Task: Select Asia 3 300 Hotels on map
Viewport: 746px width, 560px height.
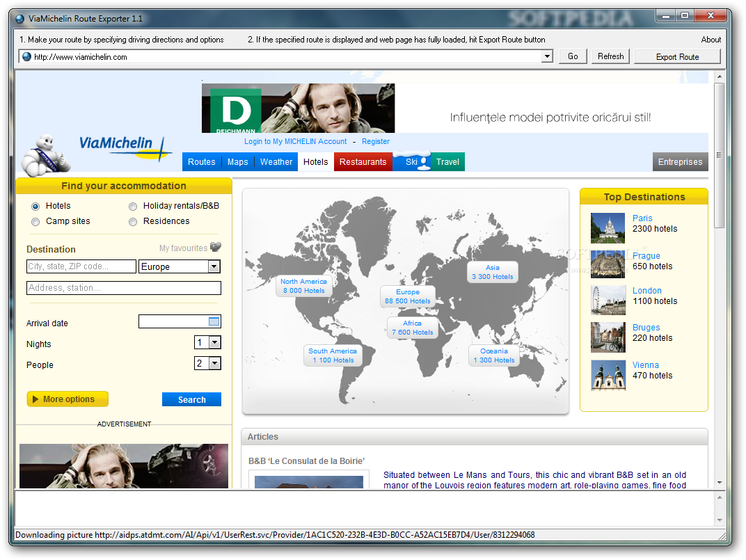Action: (493, 272)
